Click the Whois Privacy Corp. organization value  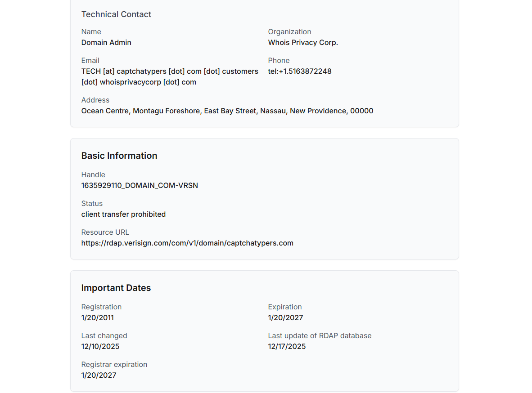303,43
